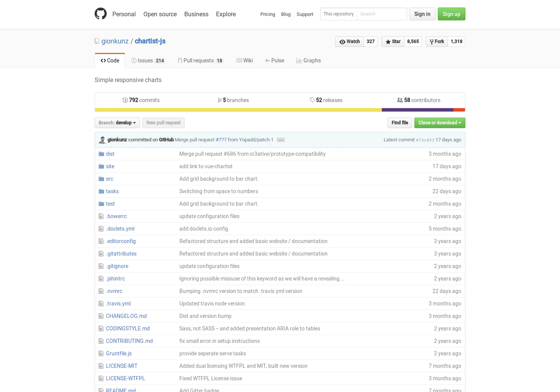Open the Open source navigation item
The height and width of the screenshot is (392, 560).
point(160,14)
